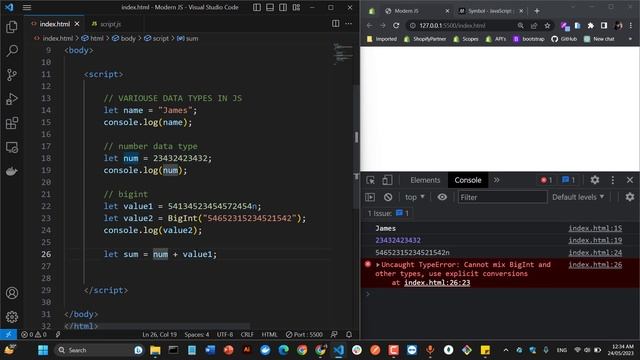Toggle the DevTools device toolbar
Image resolution: width=640 pixels, height=360 pixels.
(387, 180)
